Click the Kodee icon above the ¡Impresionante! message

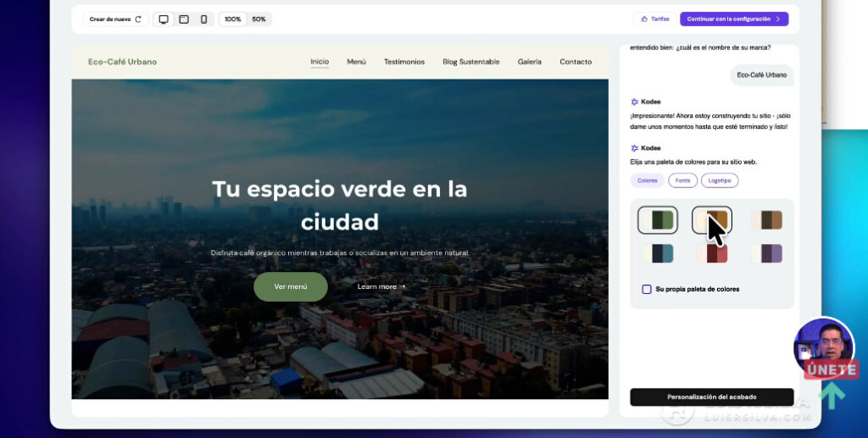pos(634,102)
